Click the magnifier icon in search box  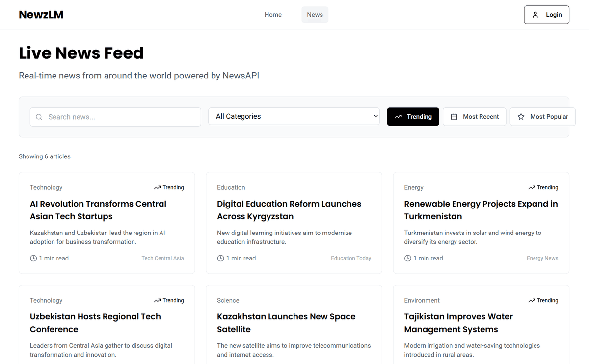39,117
